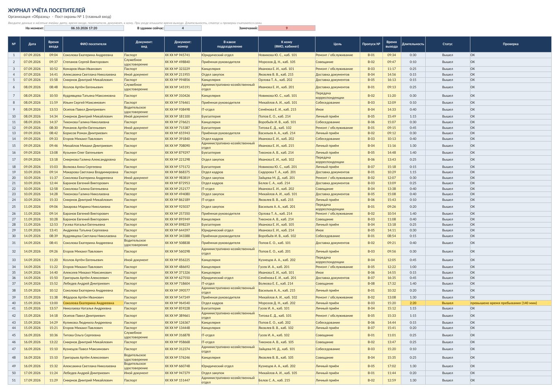Select visitor "Комаров Иван Иванович"

(x=93, y=69)
